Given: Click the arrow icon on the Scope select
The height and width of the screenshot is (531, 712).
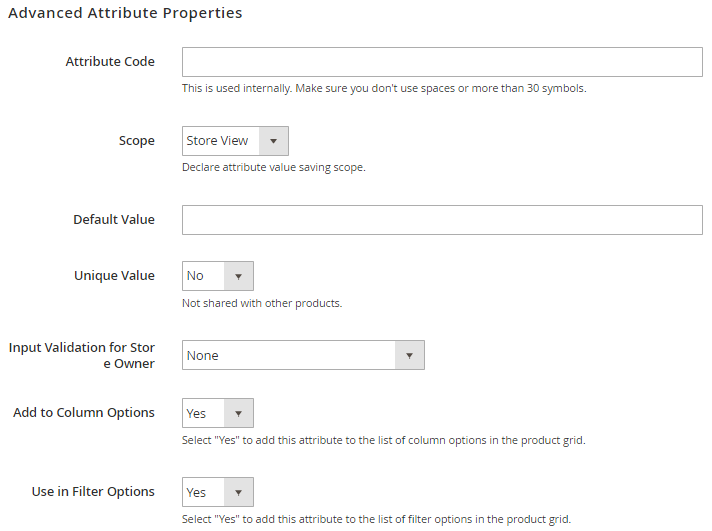Looking at the screenshot, I should tap(274, 141).
